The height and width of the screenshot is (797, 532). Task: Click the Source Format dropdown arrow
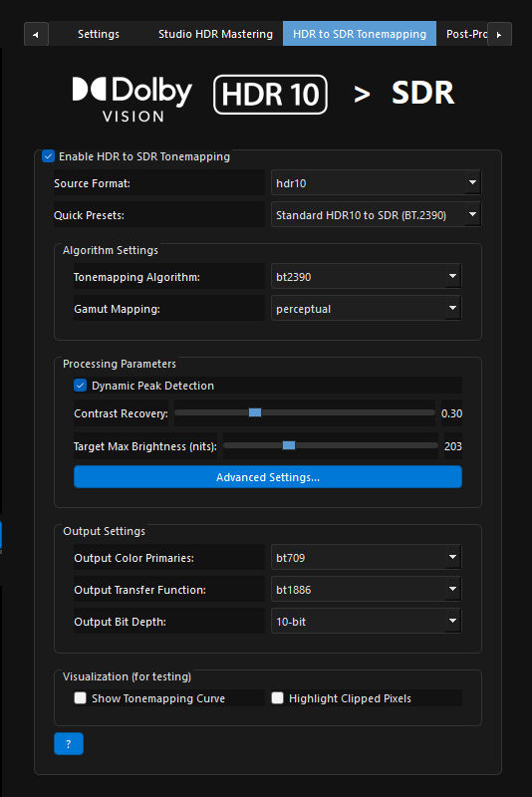[x=472, y=182]
